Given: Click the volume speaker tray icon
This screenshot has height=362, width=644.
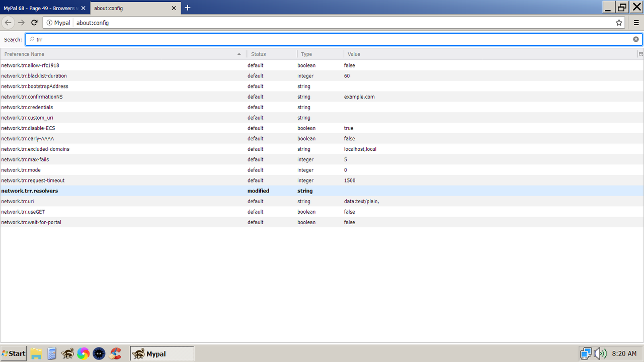Looking at the screenshot, I should 600,353.
